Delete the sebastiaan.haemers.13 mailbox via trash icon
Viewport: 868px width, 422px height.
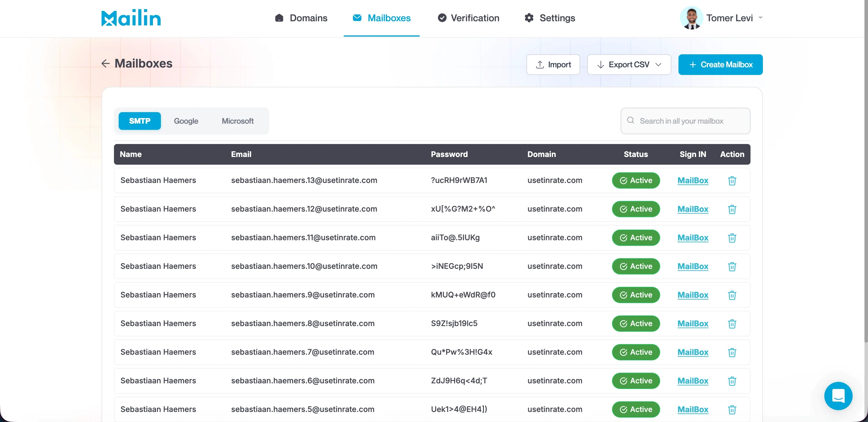[732, 181]
